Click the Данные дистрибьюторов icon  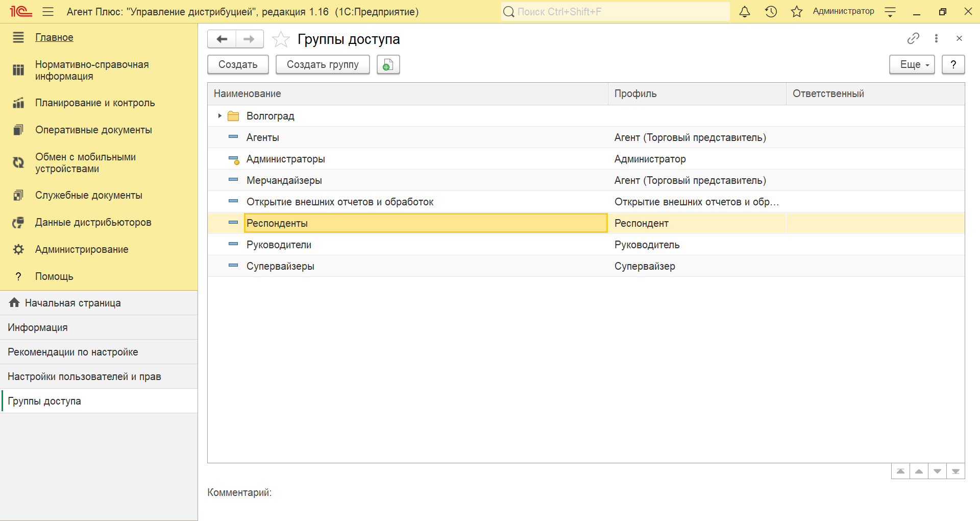click(x=18, y=222)
